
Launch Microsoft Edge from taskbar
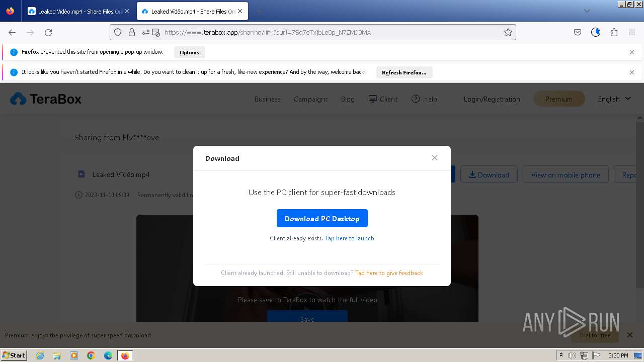[108, 355]
